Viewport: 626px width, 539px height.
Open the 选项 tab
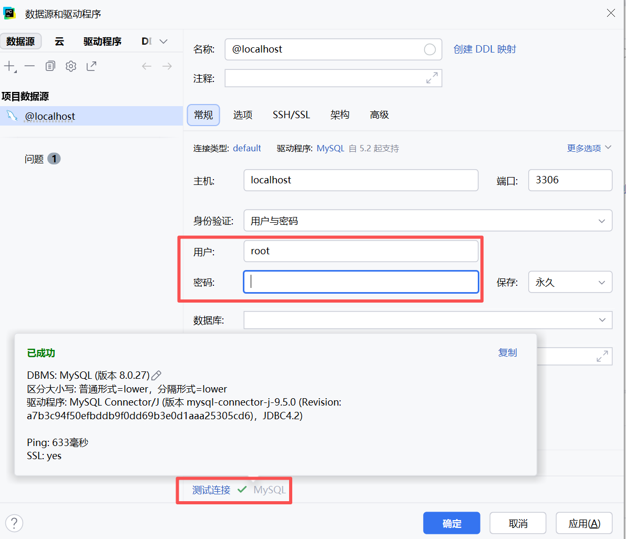tap(243, 115)
